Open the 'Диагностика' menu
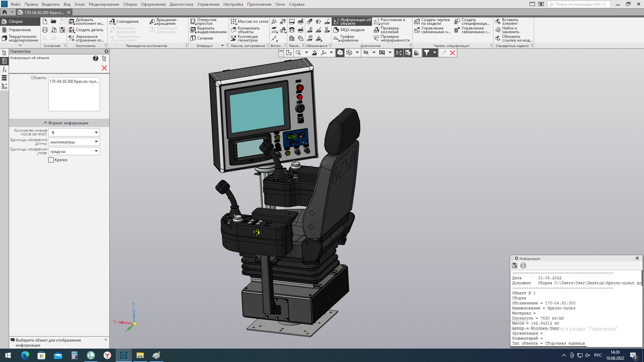This screenshot has height=362, width=644. tap(181, 4)
